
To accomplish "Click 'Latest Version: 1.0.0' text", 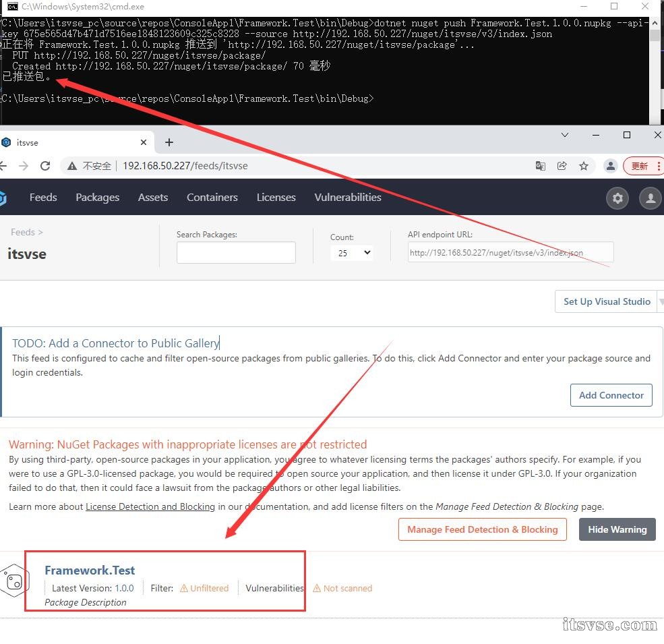I will (93, 588).
